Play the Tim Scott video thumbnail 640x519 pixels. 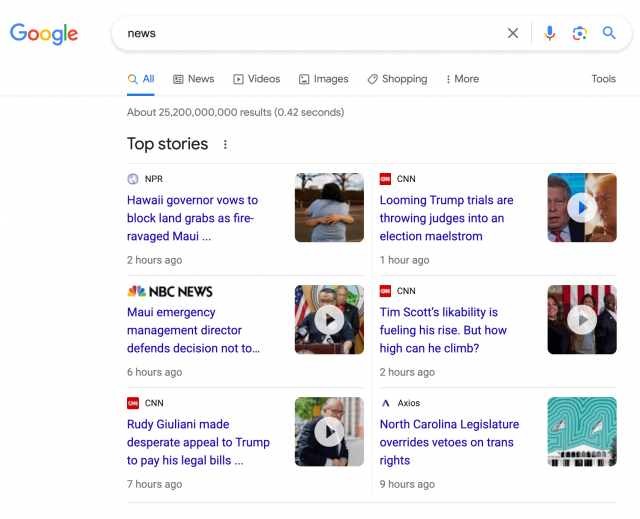tap(582, 319)
